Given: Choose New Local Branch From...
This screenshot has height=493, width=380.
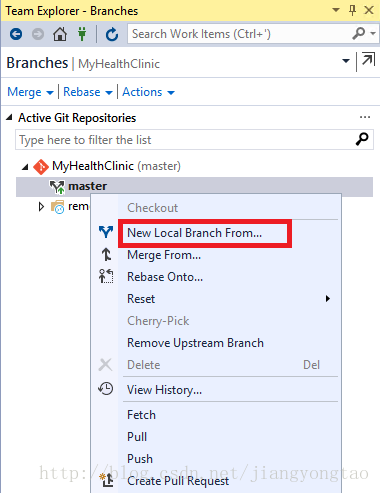Looking at the screenshot, I should (x=195, y=233).
